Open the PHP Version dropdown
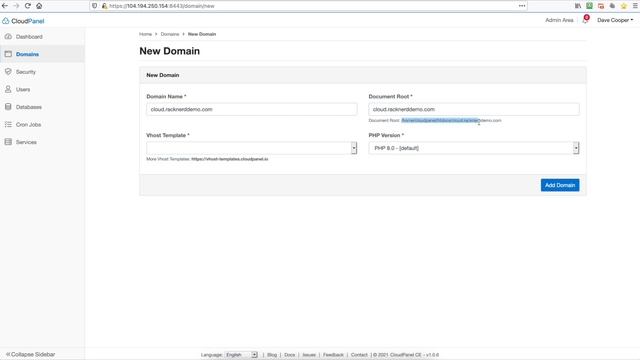The height and width of the screenshot is (360, 640). tap(473, 148)
